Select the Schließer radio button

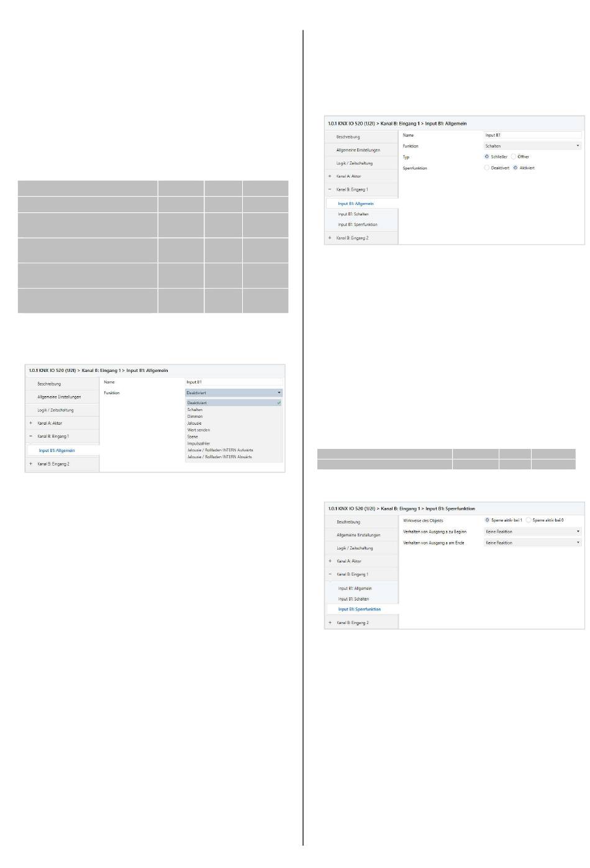click(x=487, y=157)
